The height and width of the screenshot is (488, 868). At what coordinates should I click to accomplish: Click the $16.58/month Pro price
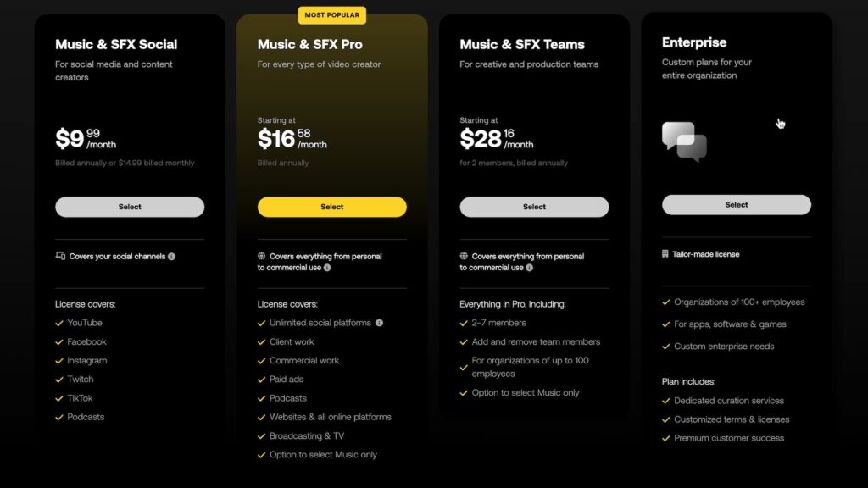[x=292, y=138]
